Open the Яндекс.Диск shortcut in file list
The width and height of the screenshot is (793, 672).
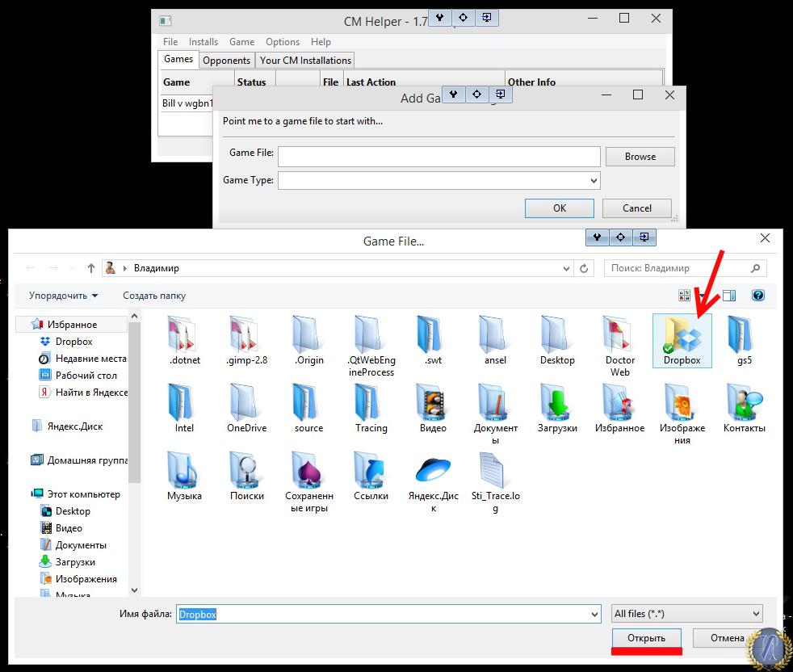coord(433,471)
